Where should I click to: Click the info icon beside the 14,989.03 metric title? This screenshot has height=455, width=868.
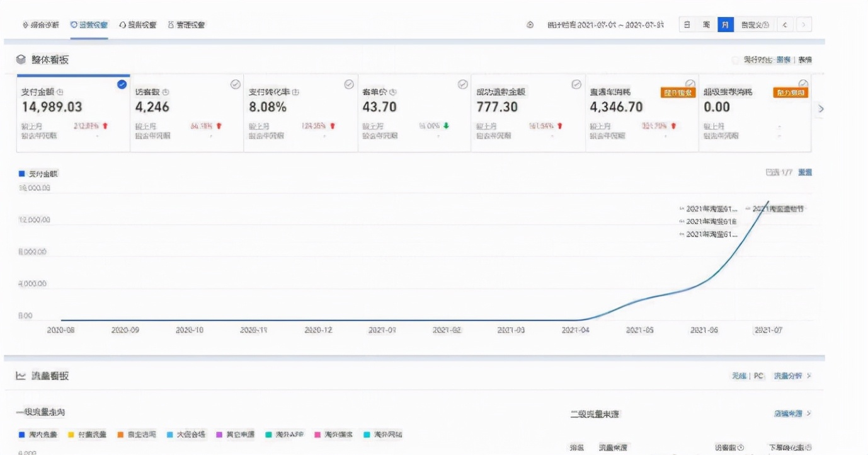click(x=60, y=92)
